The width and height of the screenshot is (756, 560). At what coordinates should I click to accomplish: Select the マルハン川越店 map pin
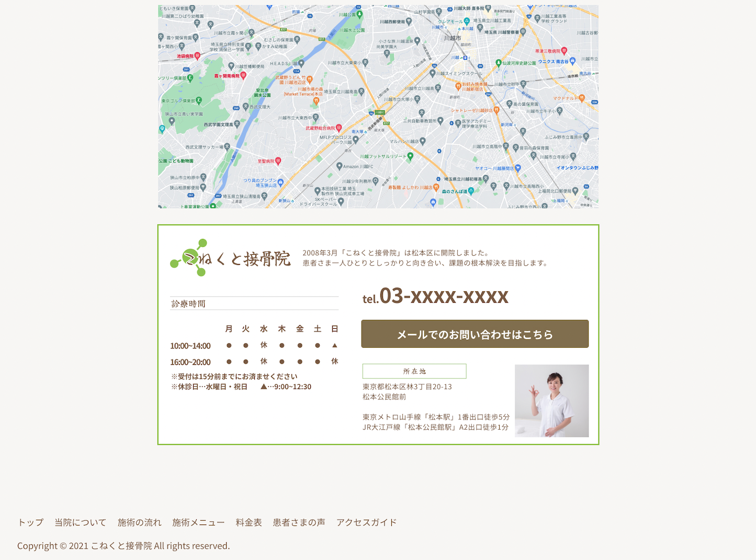[423, 141]
